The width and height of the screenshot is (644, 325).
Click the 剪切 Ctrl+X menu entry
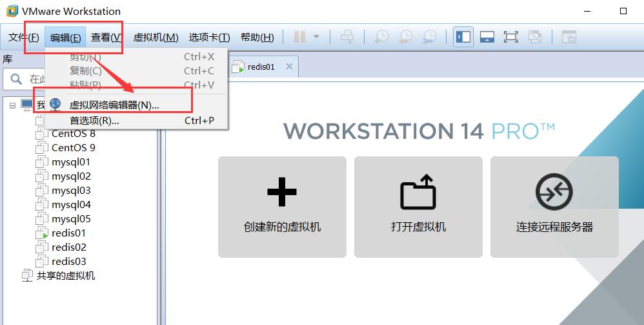pos(136,57)
